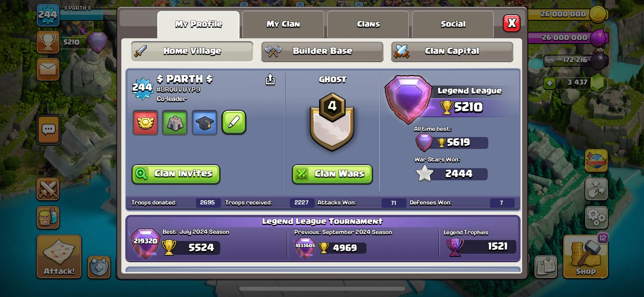Select the green castle icon
The height and width of the screenshot is (297, 644).
[x=175, y=123]
